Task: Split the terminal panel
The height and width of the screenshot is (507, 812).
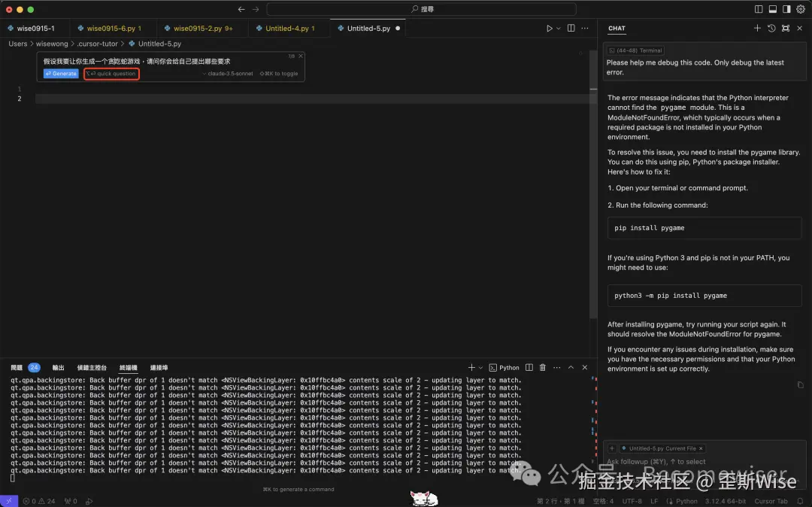Action: (529, 367)
